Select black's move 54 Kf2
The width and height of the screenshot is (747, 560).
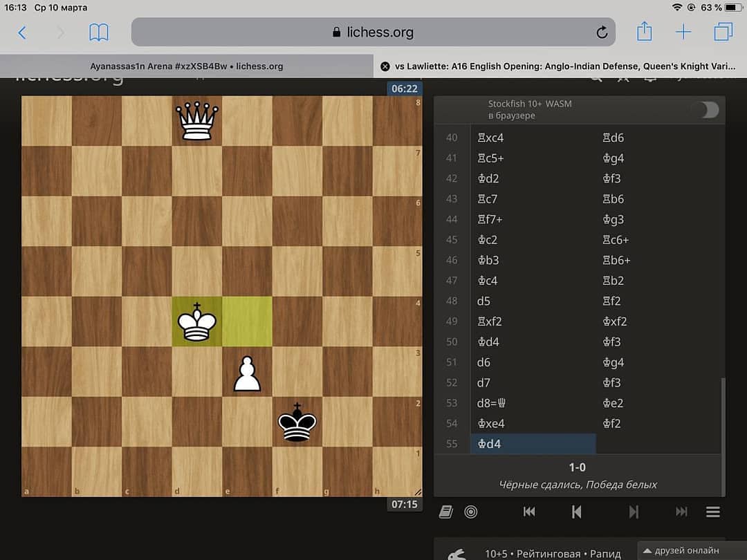tap(611, 424)
